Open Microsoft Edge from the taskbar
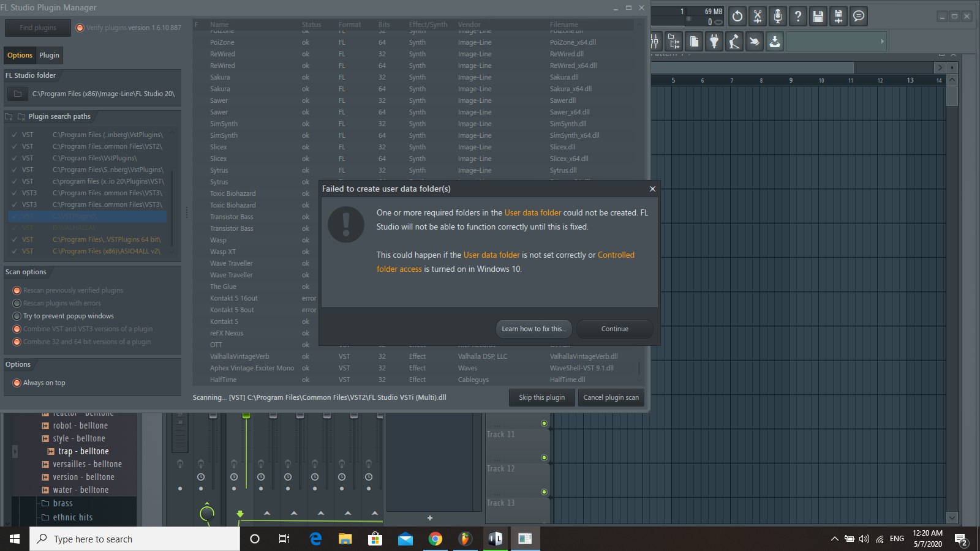The width and height of the screenshot is (980, 551). [x=315, y=539]
